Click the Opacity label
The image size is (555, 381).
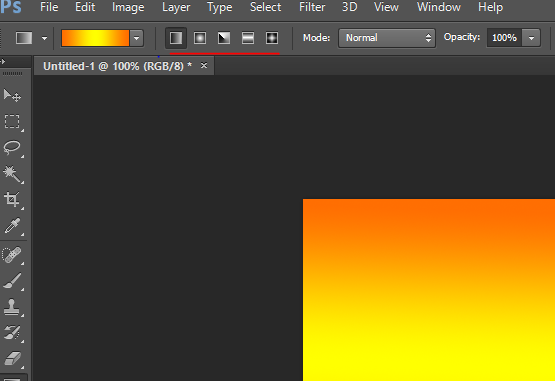(x=462, y=37)
